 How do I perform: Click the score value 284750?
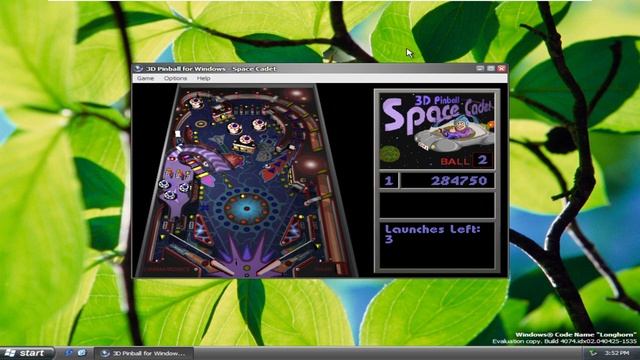tap(459, 181)
